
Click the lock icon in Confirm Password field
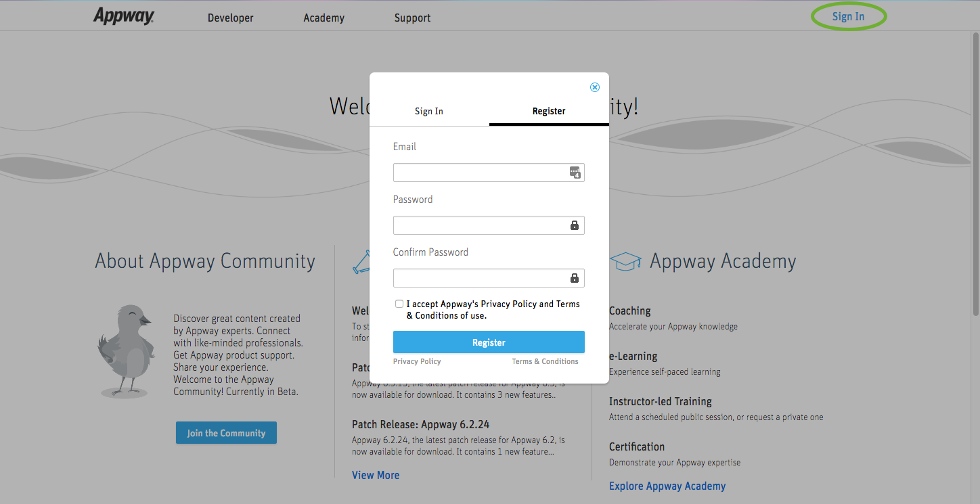pos(575,278)
